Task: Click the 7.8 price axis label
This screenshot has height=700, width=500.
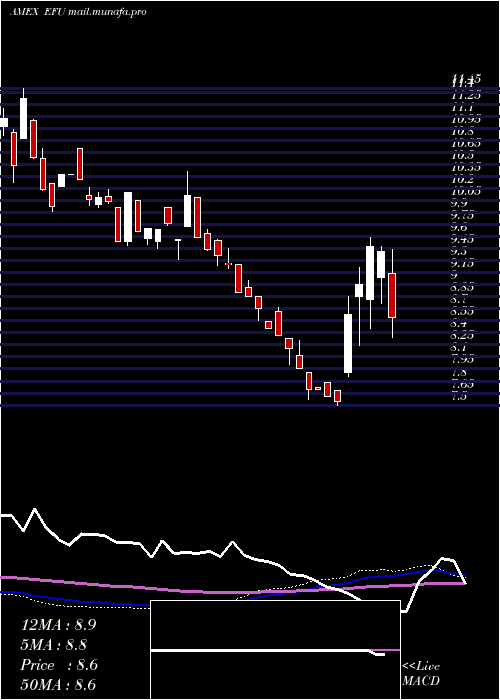Action: tap(459, 372)
